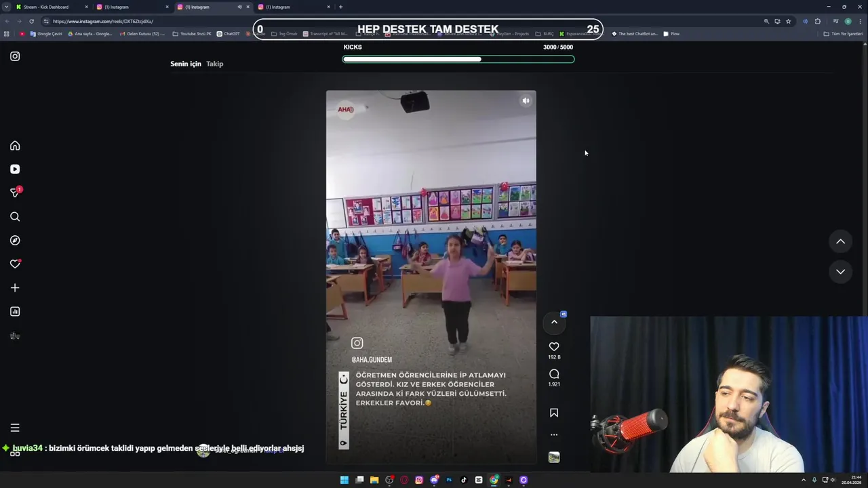Open the reel's three-dot options menu
Screen dimensions: 868x488
pyautogui.click(x=554, y=434)
